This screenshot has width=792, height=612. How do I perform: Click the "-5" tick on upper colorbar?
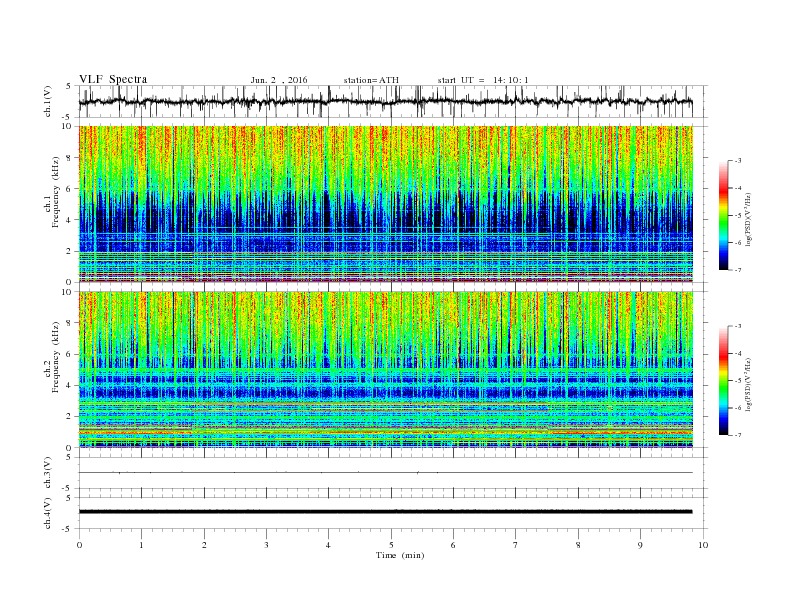(738, 216)
